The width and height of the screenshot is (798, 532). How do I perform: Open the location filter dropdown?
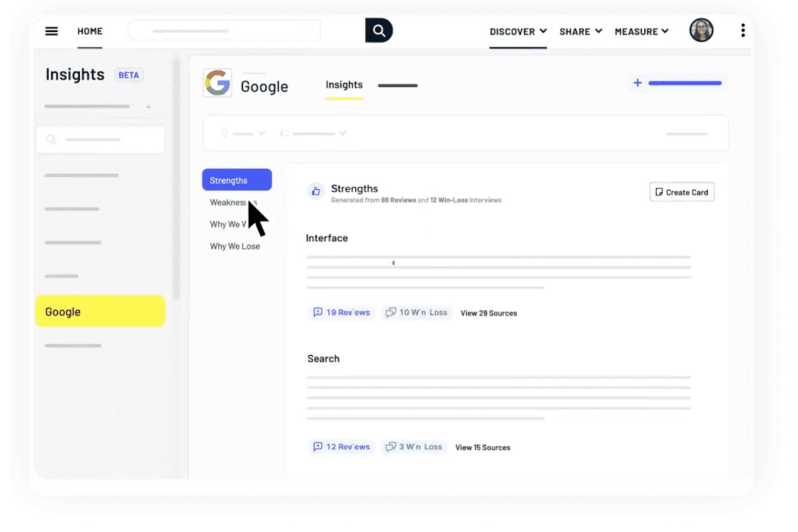point(243,133)
